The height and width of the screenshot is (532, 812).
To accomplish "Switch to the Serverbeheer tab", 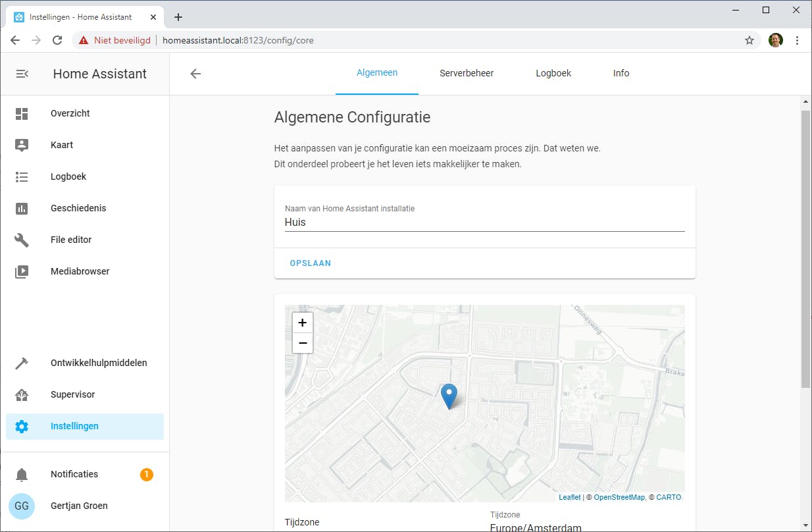I will pyautogui.click(x=467, y=73).
